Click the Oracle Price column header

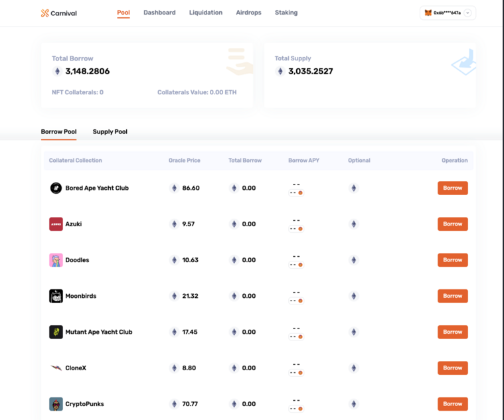pyautogui.click(x=185, y=160)
